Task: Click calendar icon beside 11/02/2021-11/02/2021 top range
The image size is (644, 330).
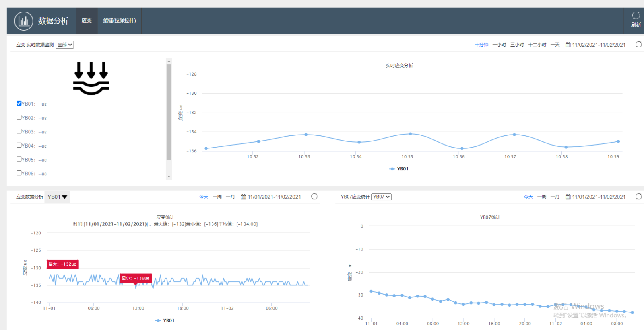Action: 568,45
